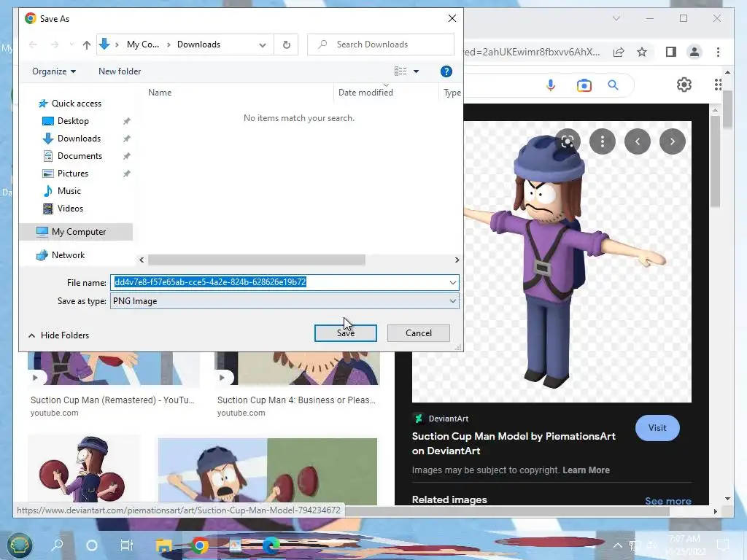Click the Visit button for DeviantArt
Viewport: 747px width, 560px height.
click(x=657, y=427)
